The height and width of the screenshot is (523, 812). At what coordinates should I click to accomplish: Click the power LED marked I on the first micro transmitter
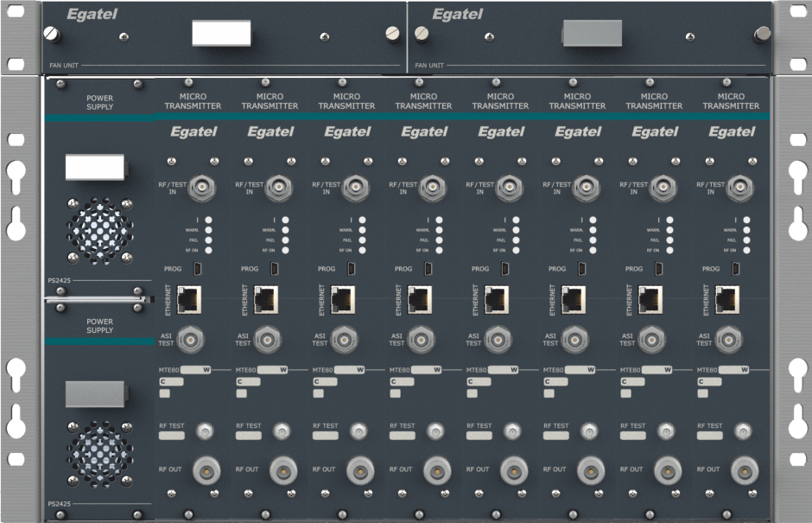click(209, 220)
